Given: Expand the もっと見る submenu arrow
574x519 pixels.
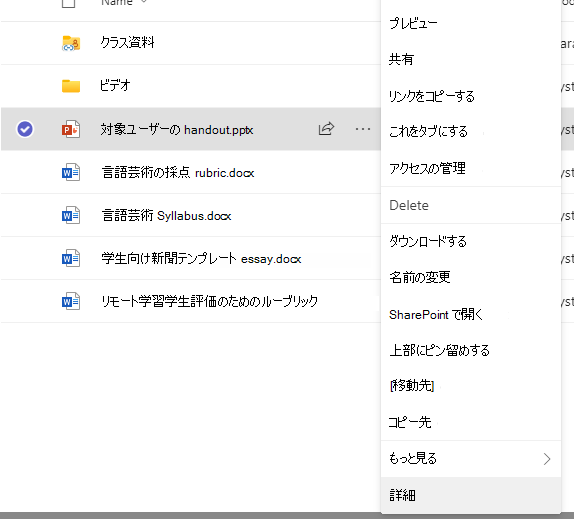Looking at the screenshot, I should coord(547,459).
